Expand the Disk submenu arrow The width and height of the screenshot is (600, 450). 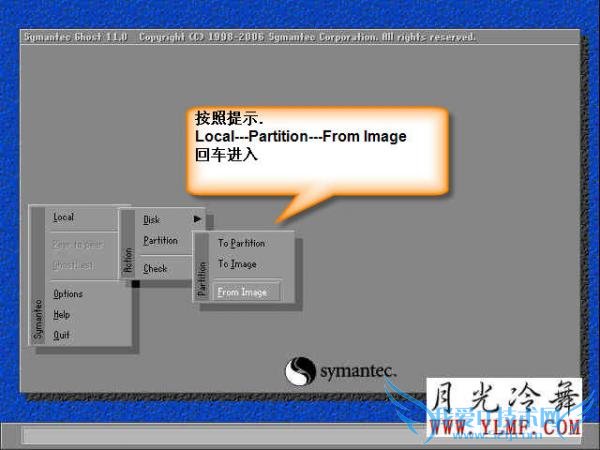pos(197,219)
